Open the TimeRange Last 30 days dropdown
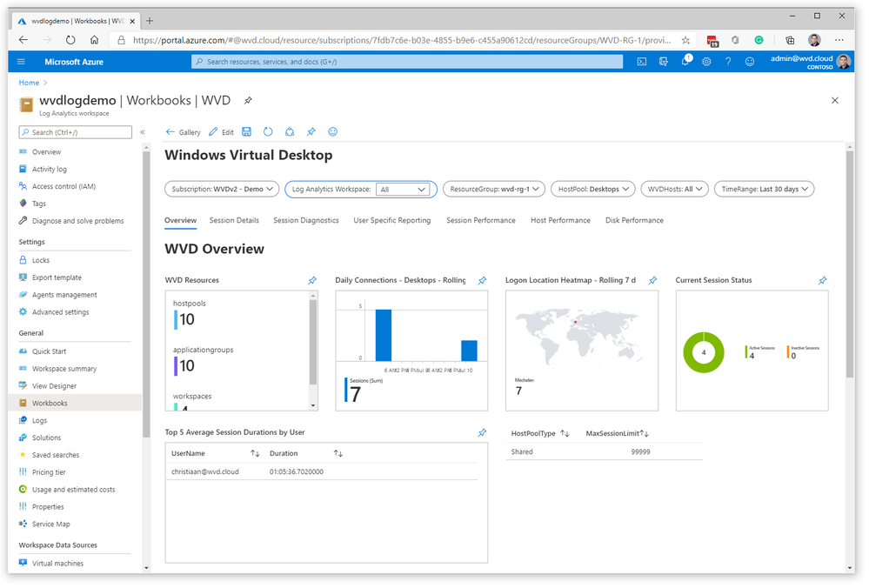 pos(765,189)
